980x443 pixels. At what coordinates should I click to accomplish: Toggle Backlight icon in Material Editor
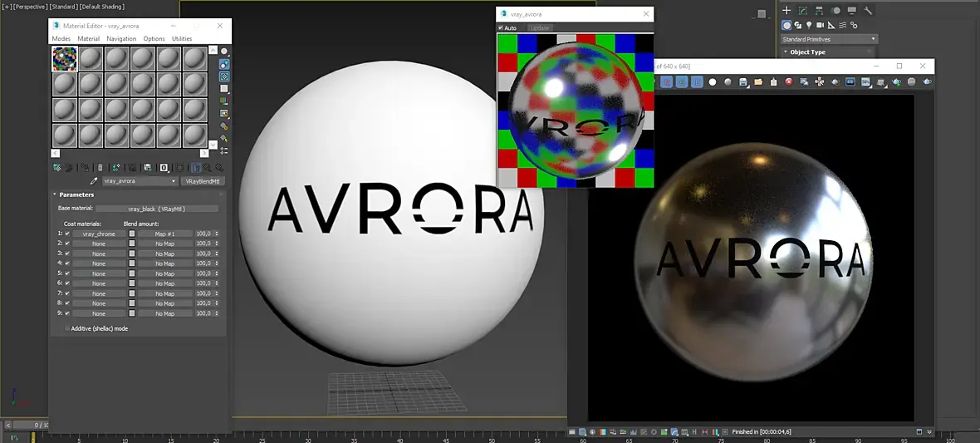click(223, 64)
